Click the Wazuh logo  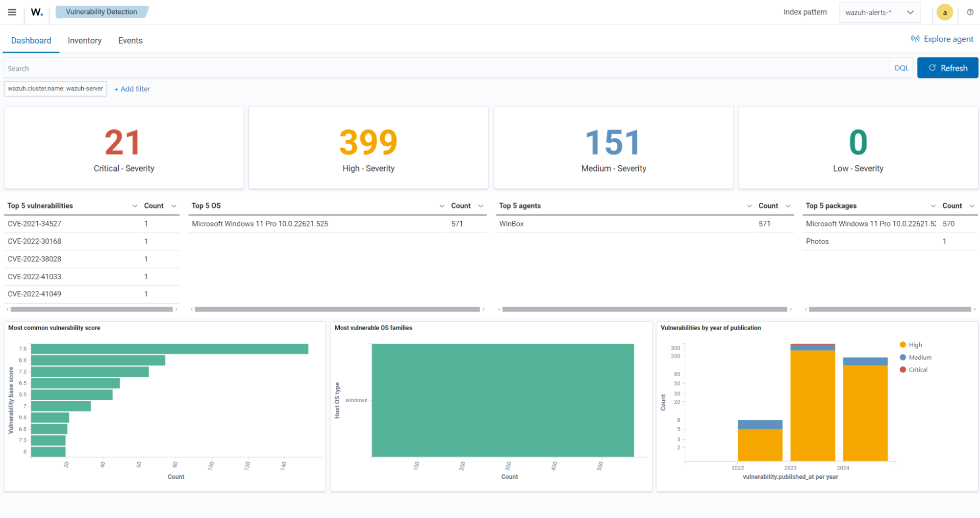pyautogui.click(x=36, y=12)
